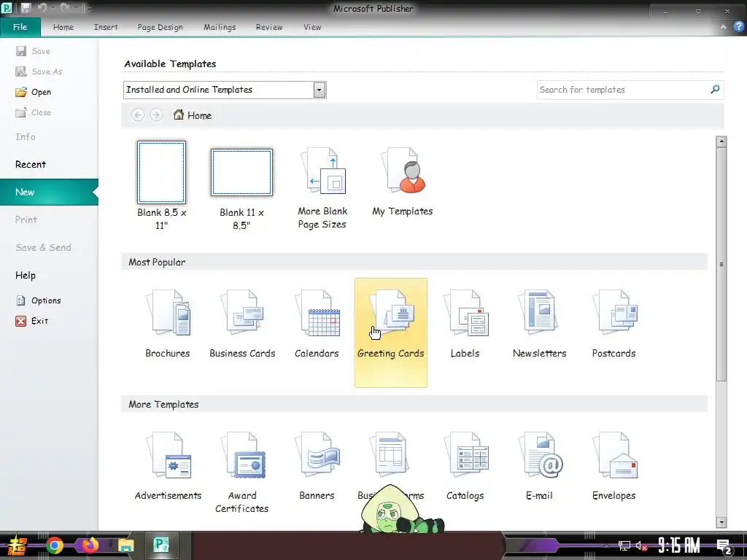The width and height of the screenshot is (747, 560).
Task: Open the Insert ribbon tab
Action: pyautogui.click(x=106, y=27)
